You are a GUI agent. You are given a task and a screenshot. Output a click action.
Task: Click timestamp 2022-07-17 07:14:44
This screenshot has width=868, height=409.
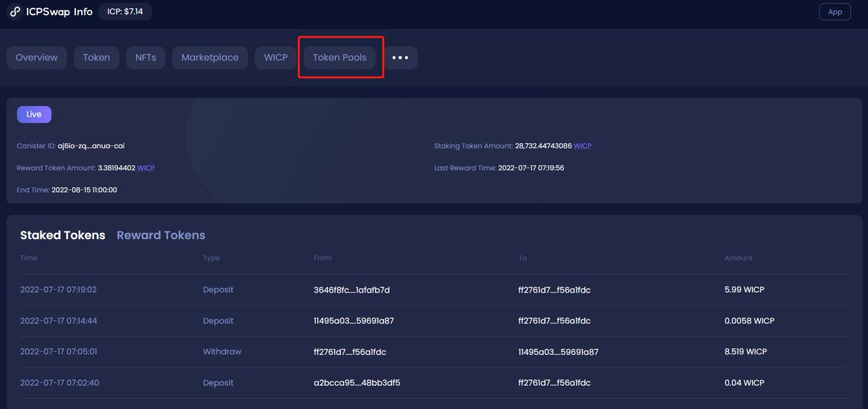click(59, 321)
